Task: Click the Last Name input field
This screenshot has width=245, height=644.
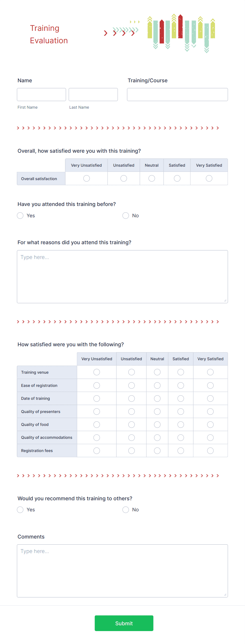Action: click(x=93, y=94)
